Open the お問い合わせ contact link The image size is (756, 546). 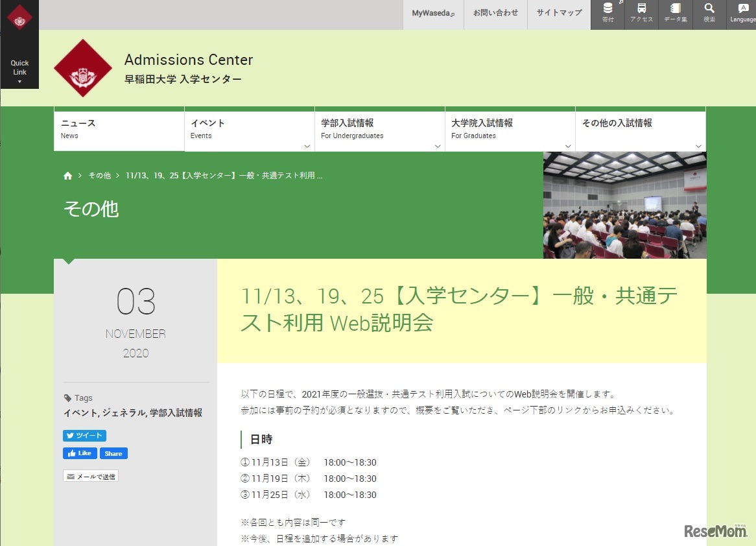(495, 12)
